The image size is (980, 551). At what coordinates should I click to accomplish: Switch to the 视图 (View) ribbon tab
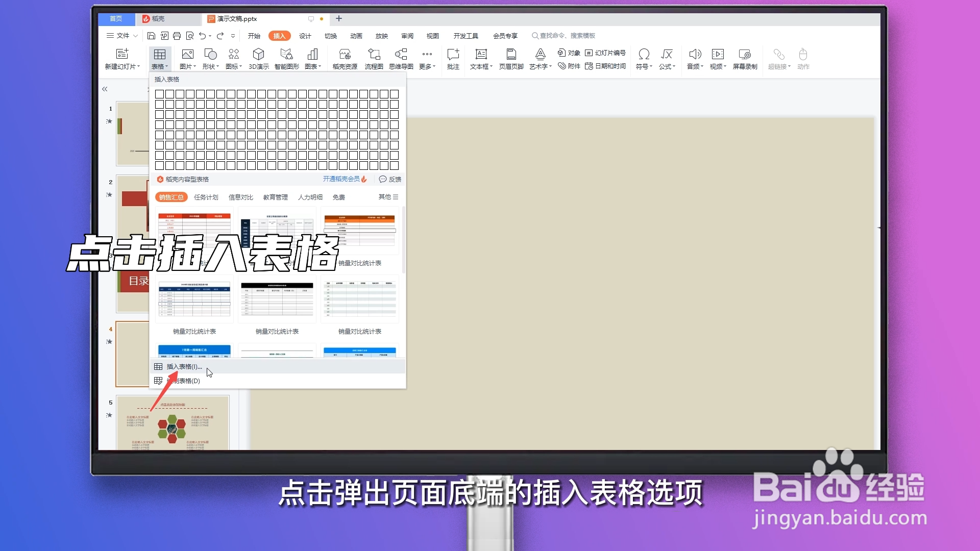tap(433, 36)
